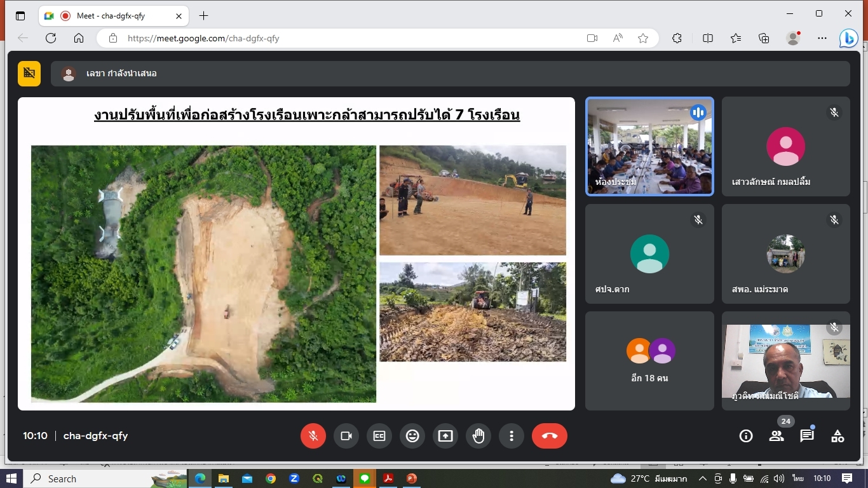Click the shared presentation slide
This screenshot has height=488, width=868.
pyautogui.click(x=296, y=254)
